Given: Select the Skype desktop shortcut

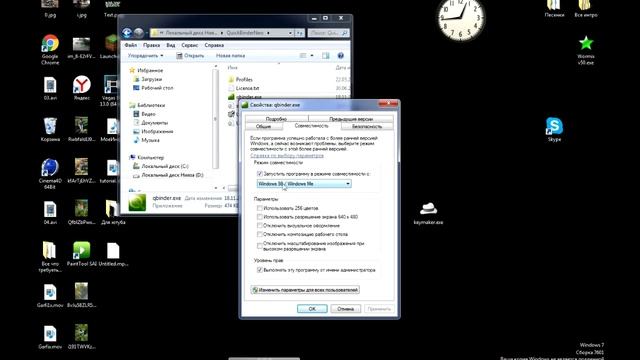Looking at the screenshot, I should 554,129.
